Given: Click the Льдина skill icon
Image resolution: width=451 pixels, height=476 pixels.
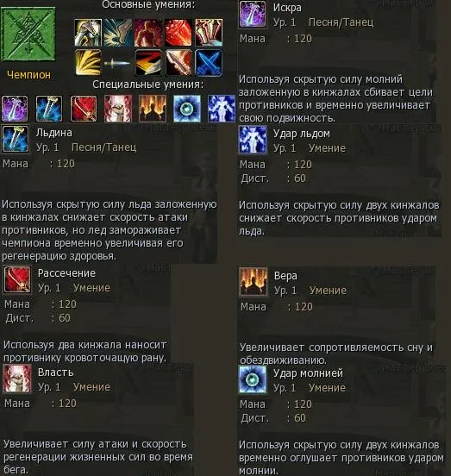Looking at the screenshot, I should [x=16, y=139].
